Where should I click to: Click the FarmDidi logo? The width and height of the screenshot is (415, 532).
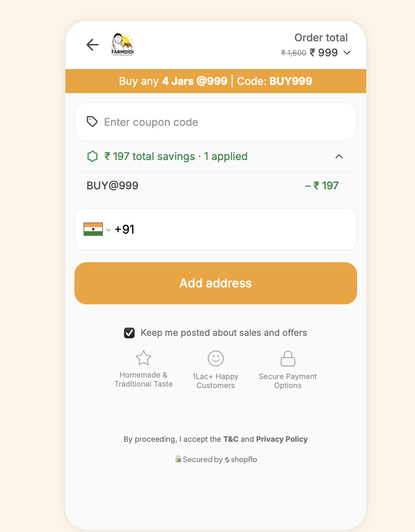(123, 44)
